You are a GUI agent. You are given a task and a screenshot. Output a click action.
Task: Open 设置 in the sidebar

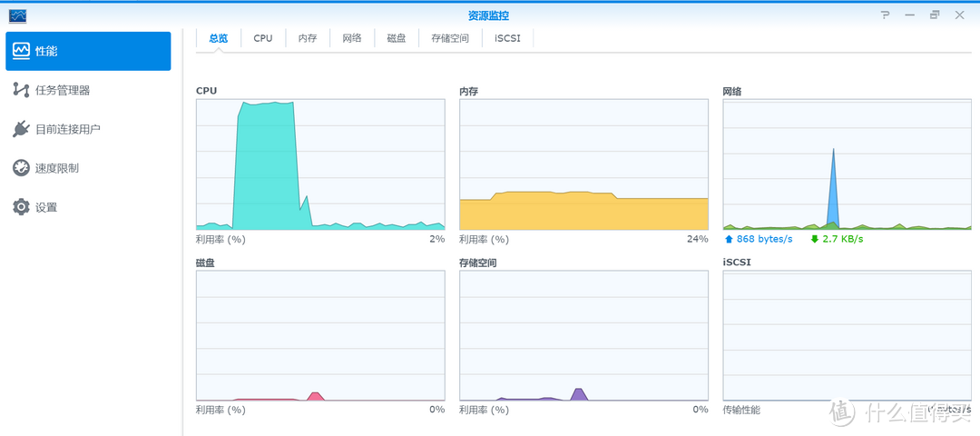[88, 207]
